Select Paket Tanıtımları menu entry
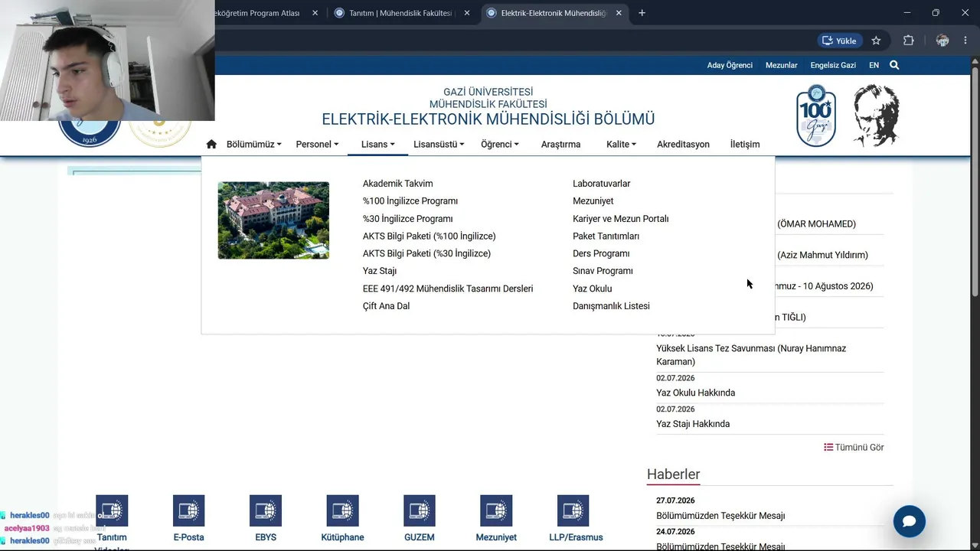 [x=606, y=236]
